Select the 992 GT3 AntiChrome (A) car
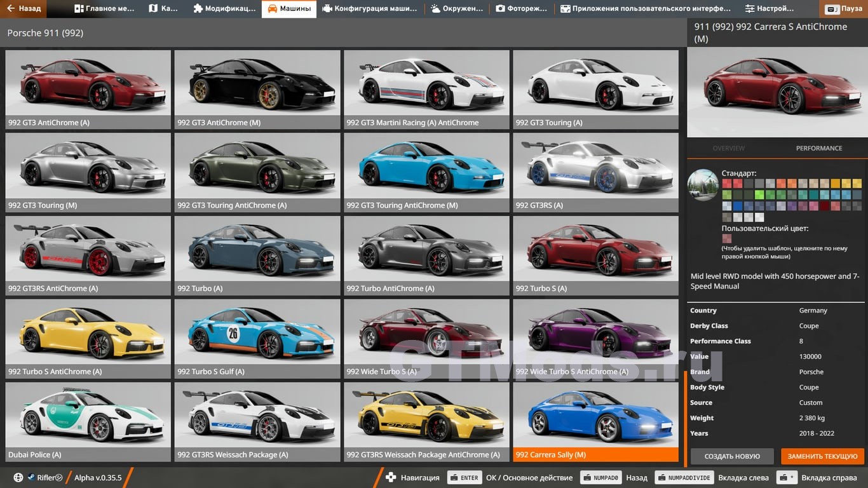Screen dimensions: 868x488 click(x=88, y=90)
